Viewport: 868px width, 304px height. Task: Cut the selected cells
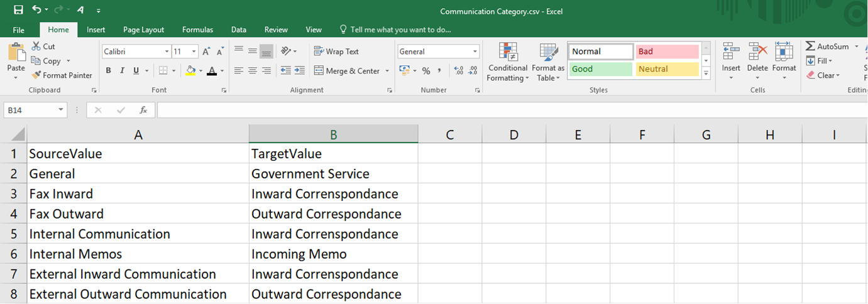43,46
